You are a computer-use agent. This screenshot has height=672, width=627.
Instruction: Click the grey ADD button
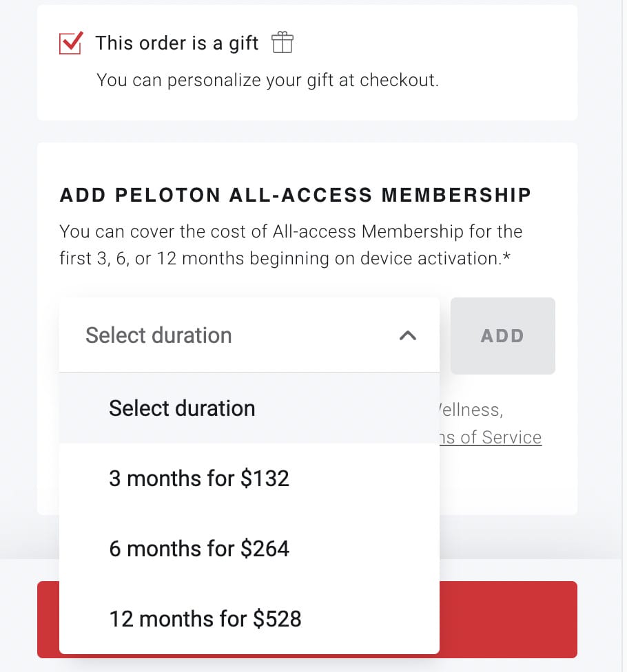click(502, 335)
